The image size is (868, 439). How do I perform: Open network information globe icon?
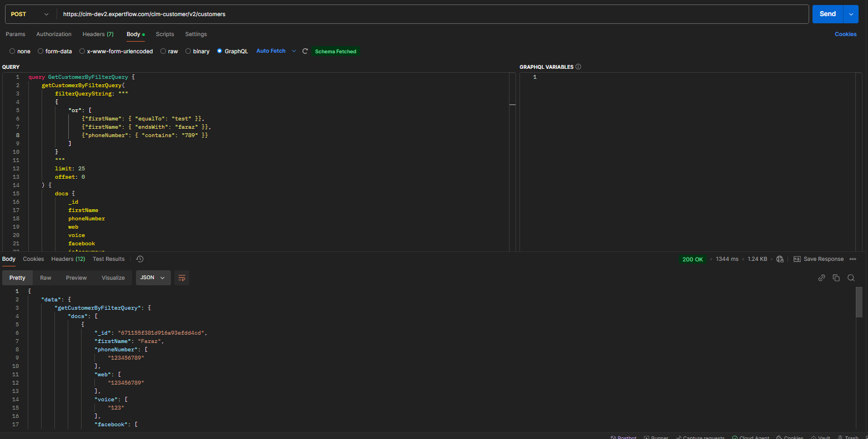pyautogui.click(x=780, y=259)
